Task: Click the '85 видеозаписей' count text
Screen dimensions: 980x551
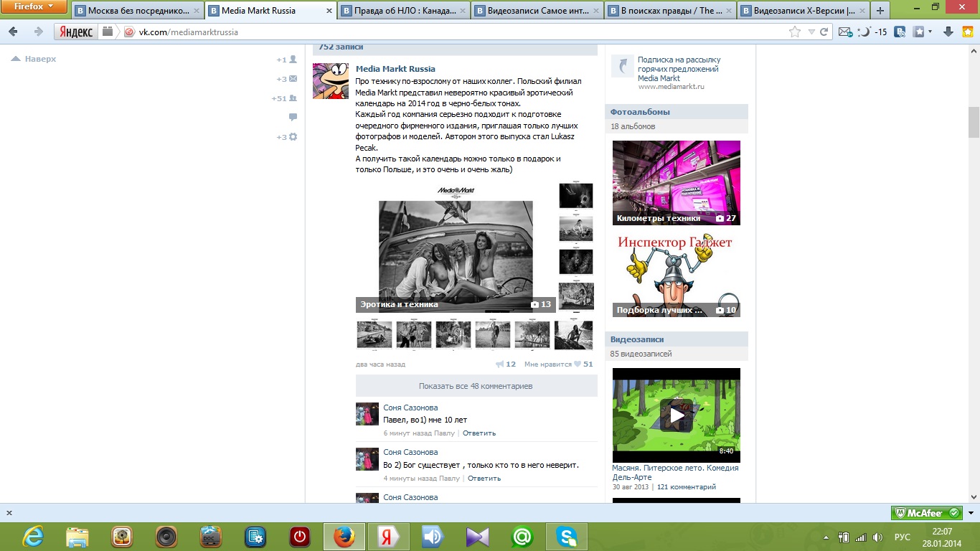Action: click(x=641, y=354)
